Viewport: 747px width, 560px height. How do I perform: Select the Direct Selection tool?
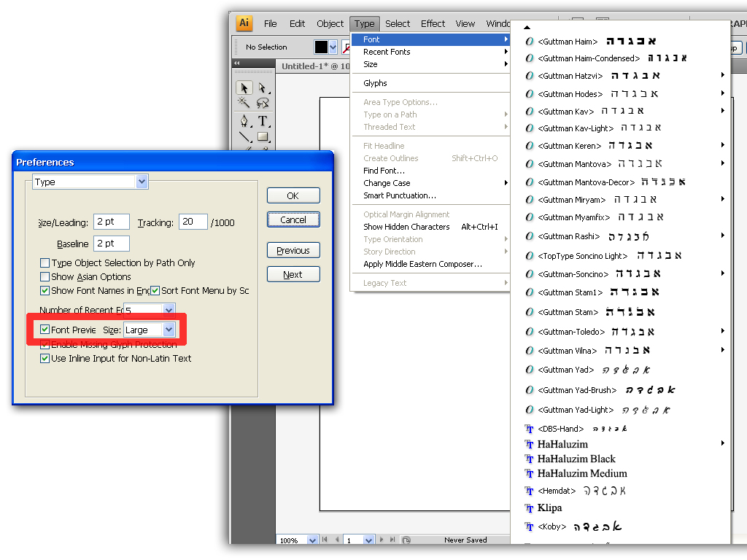(262, 88)
